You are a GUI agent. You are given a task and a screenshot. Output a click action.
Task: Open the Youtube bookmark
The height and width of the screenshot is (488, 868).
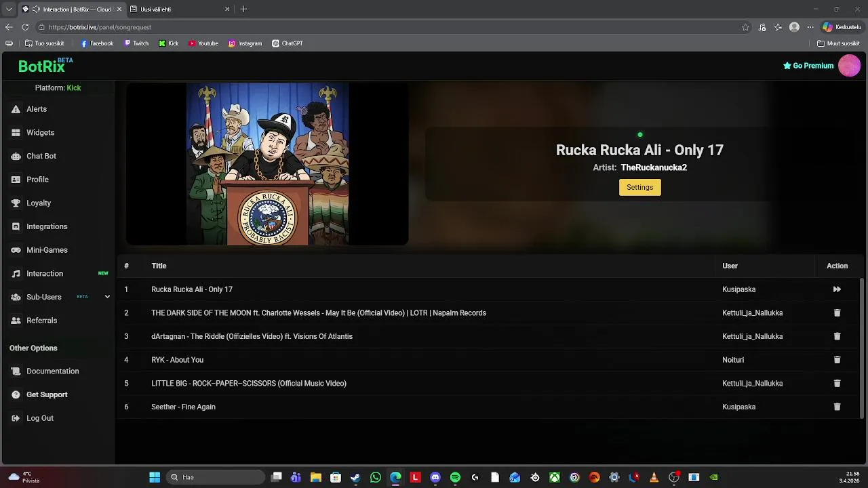click(x=203, y=43)
